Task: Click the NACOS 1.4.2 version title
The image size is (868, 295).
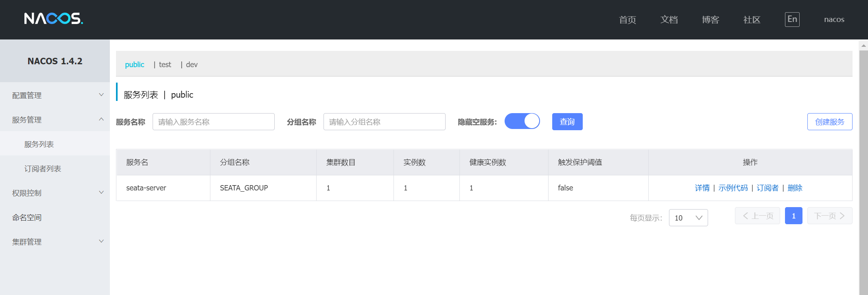Action: (55, 61)
